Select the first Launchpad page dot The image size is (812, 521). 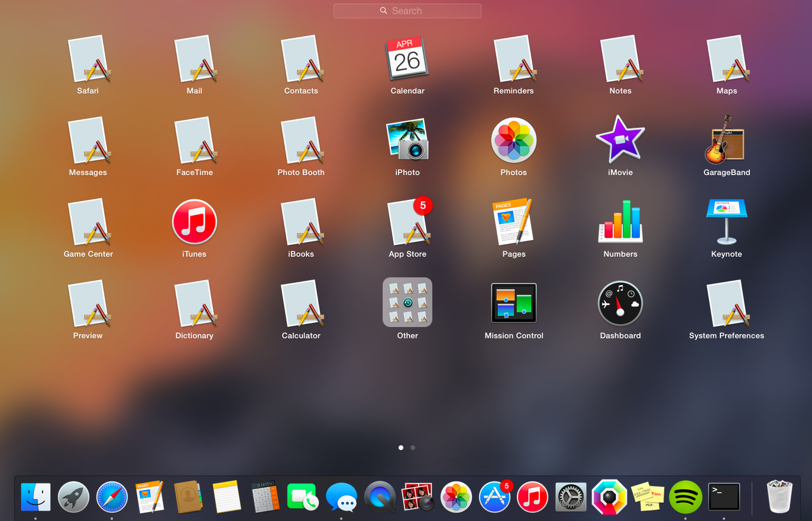point(401,448)
